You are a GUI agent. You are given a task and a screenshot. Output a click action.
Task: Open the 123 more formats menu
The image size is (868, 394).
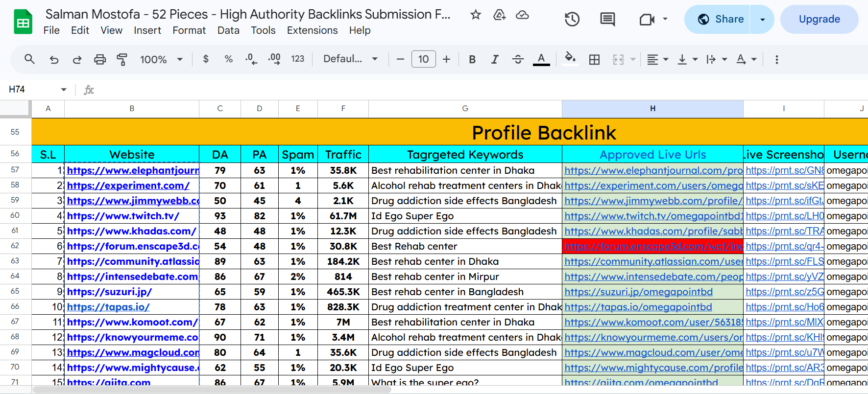(x=297, y=59)
